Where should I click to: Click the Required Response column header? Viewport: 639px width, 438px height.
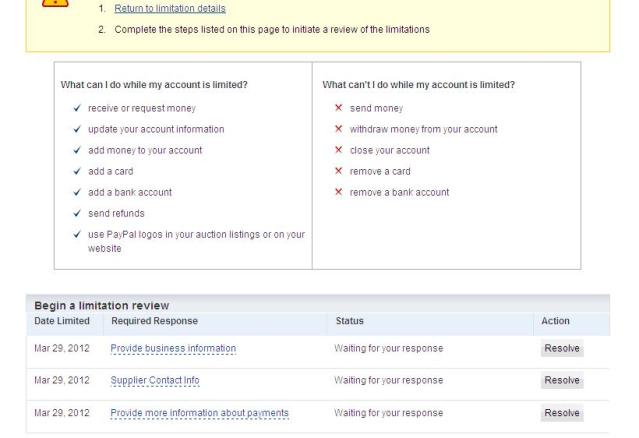pos(154,321)
